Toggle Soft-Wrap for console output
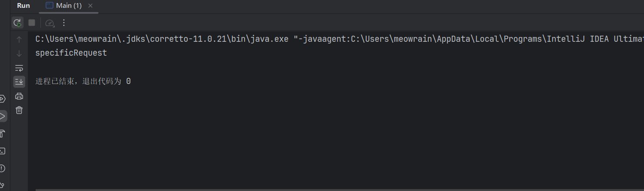The width and height of the screenshot is (644, 191). pos(19,68)
